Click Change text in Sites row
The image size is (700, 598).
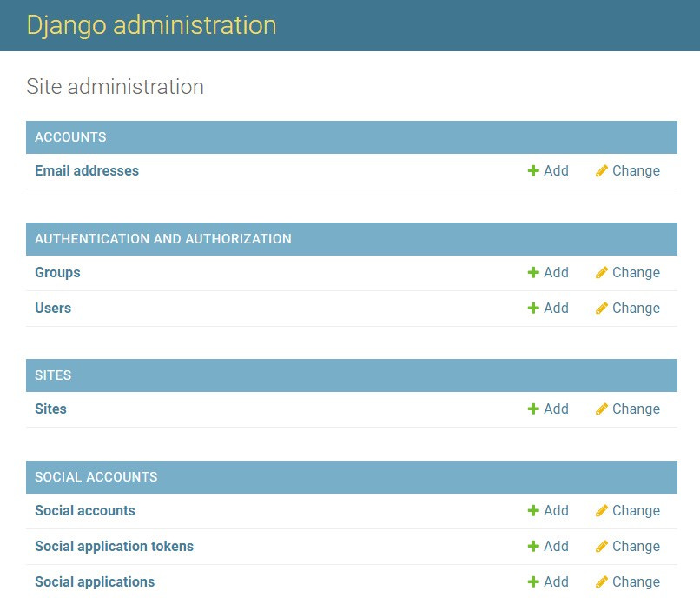click(x=636, y=409)
